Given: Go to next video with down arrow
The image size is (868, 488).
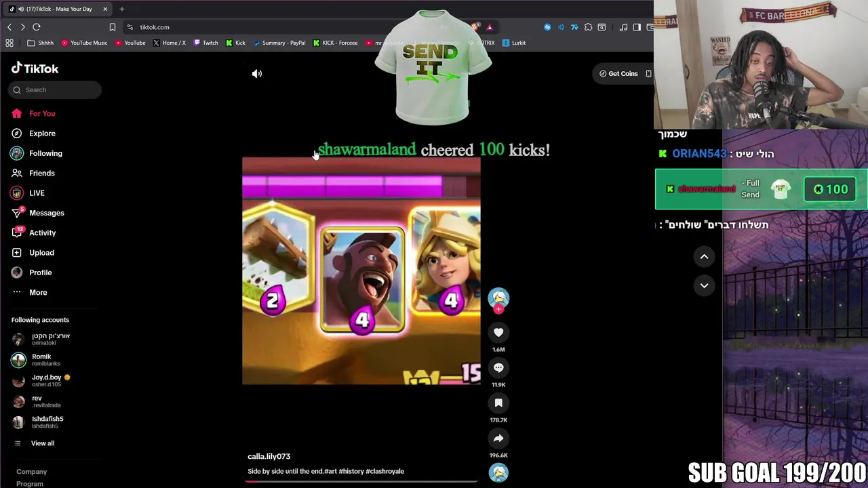Looking at the screenshot, I should tap(704, 285).
